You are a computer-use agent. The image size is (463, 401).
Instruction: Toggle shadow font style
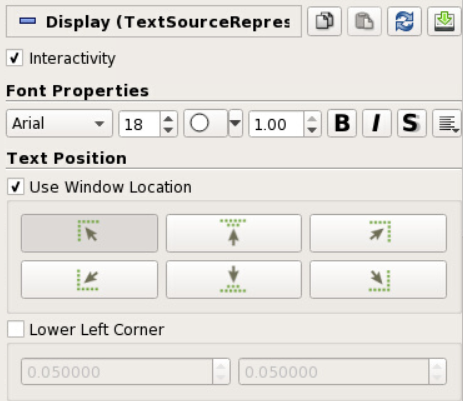pyautogui.click(x=412, y=123)
